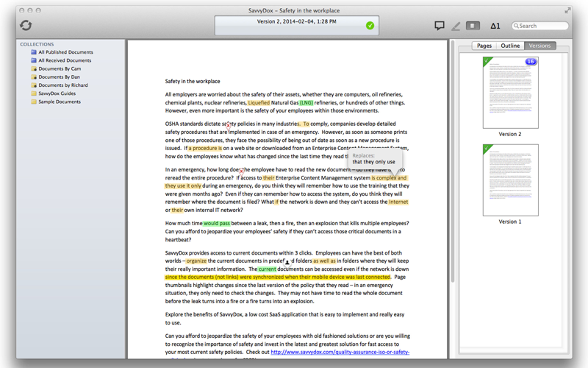Follow the savvydox.com quality-assurance hyperlink
This screenshot has height=368, width=588.
pyautogui.click(x=340, y=352)
